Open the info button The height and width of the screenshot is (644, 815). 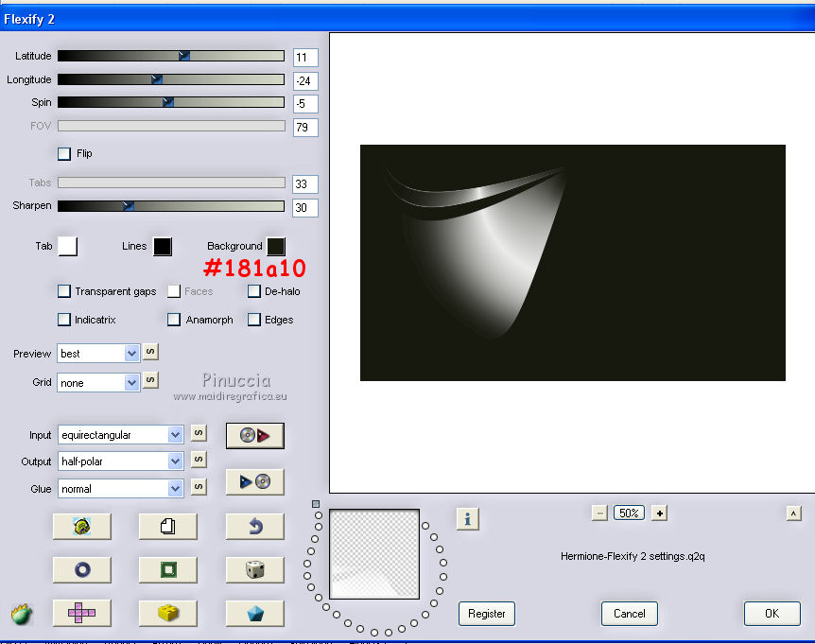467,519
